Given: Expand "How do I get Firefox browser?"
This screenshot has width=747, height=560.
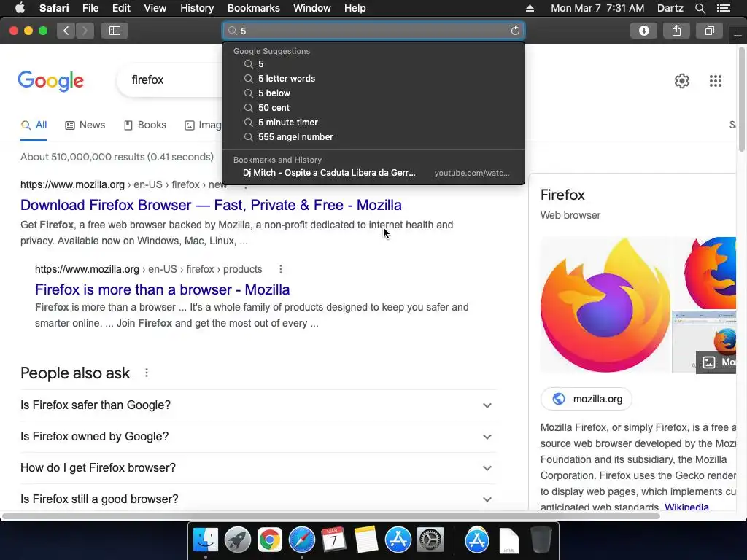Looking at the screenshot, I should (x=258, y=468).
